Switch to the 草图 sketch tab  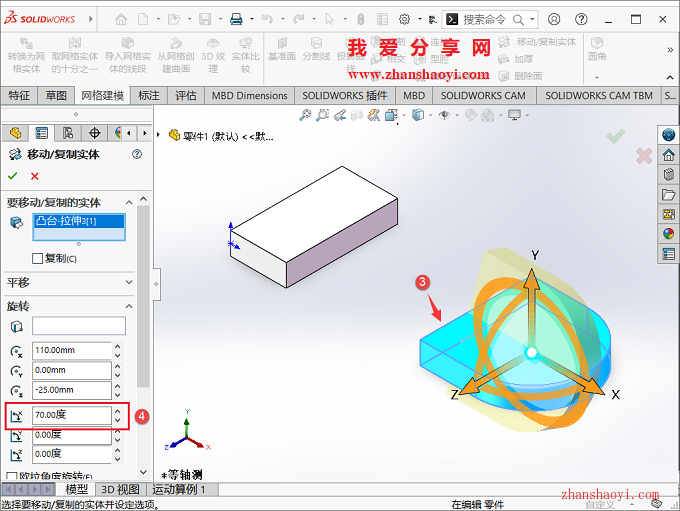56,95
